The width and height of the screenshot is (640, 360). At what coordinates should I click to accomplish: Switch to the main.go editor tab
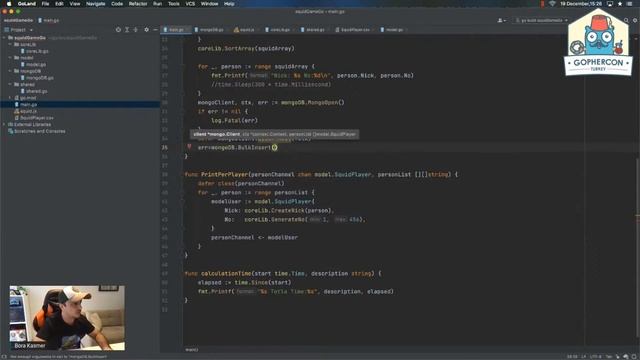[x=176, y=30]
